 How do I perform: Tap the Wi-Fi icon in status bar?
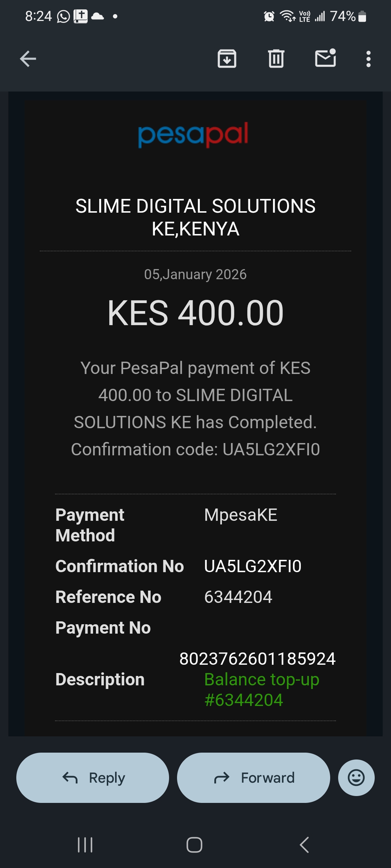[x=288, y=17]
